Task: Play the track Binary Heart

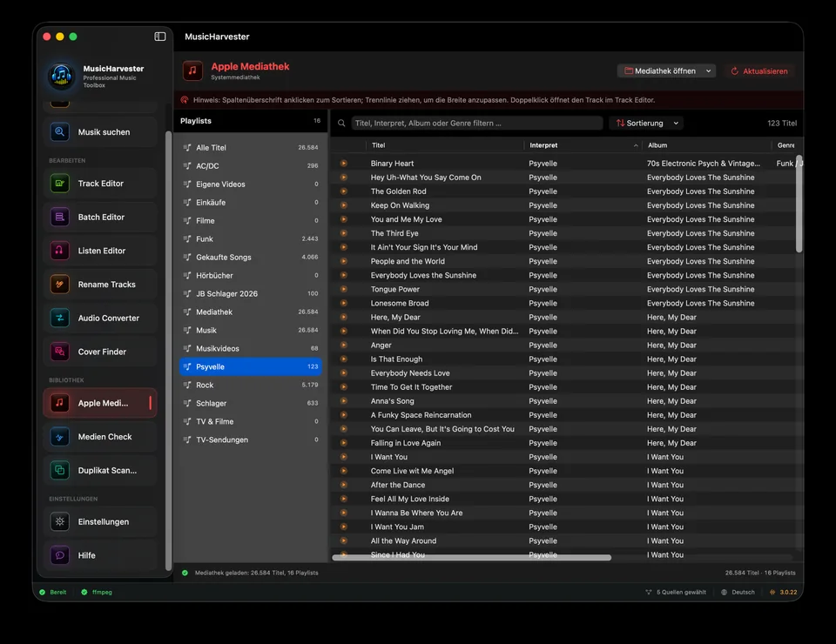Action: click(343, 163)
